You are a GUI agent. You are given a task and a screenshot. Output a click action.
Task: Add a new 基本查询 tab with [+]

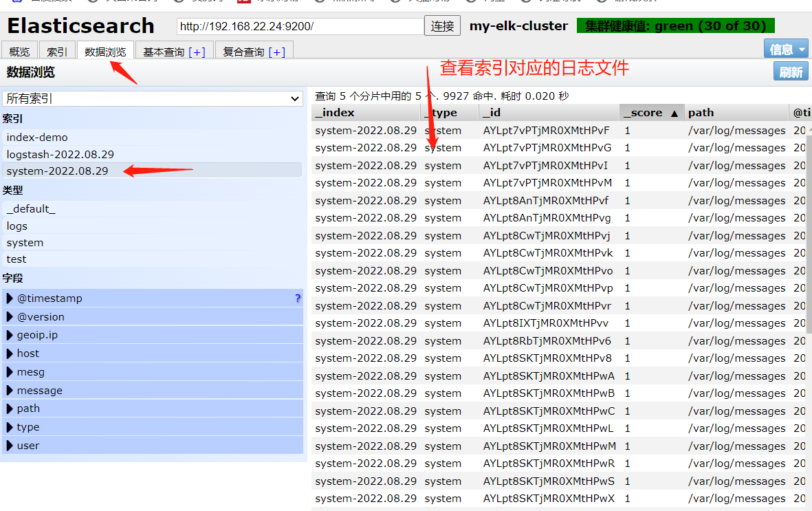(x=197, y=52)
